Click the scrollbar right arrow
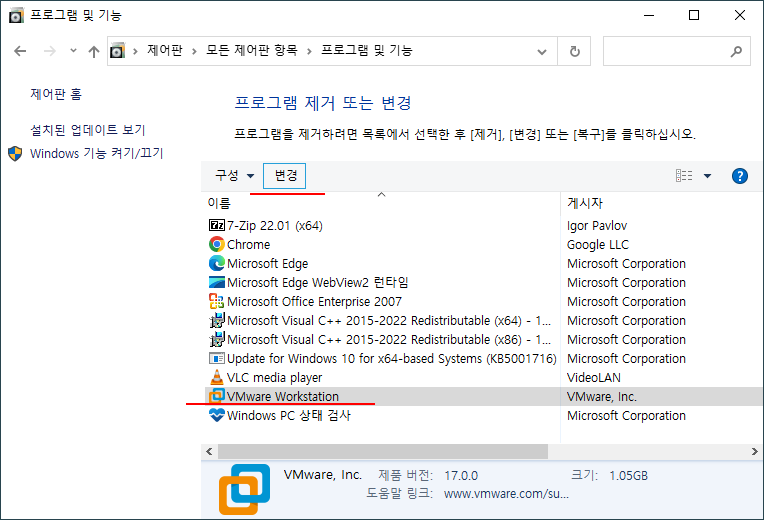 pyautogui.click(x=754, y=451)
